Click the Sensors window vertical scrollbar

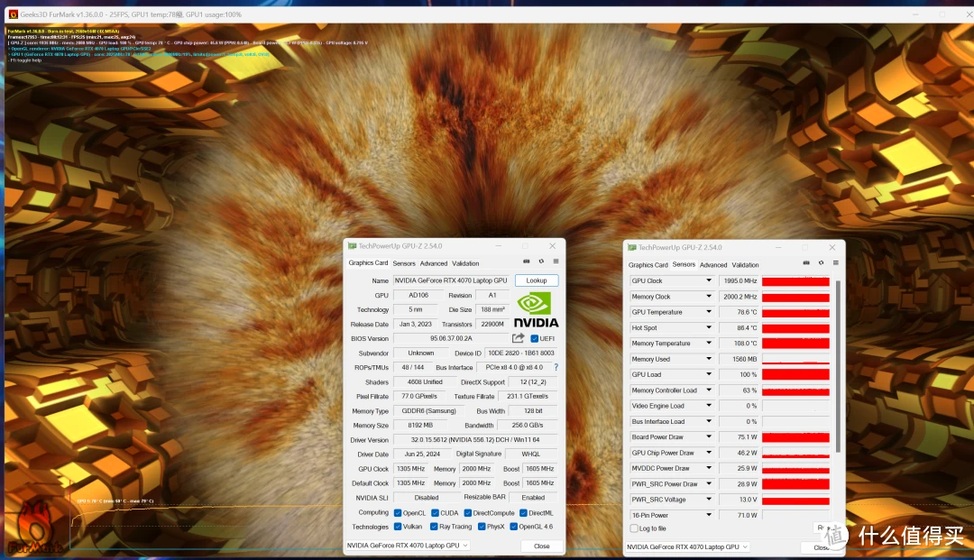[x=838, y=366]
